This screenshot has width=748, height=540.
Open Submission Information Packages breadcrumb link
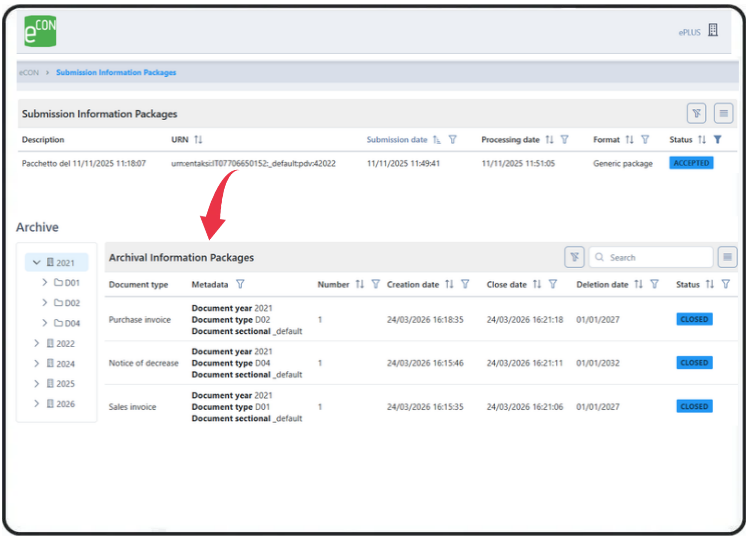116,73
